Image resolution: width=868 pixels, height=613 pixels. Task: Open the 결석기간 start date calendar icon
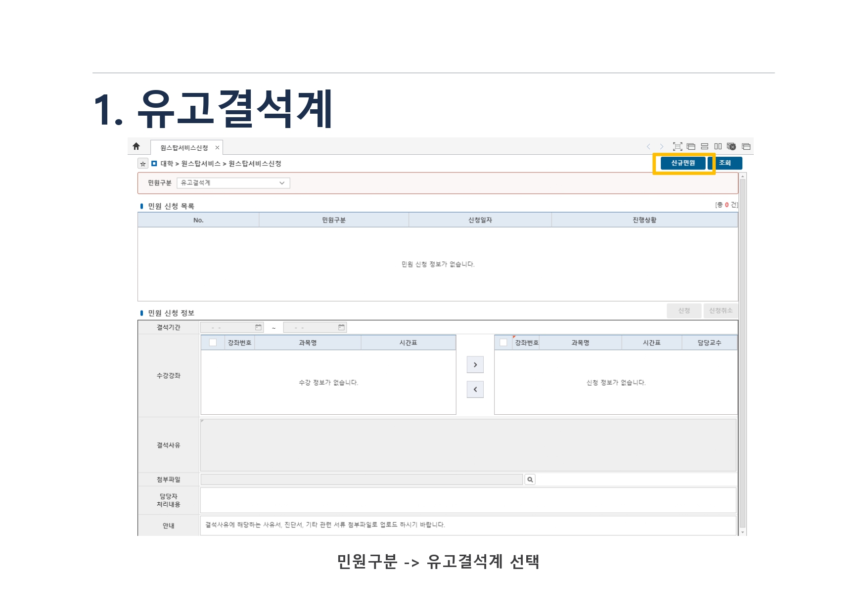pos(258,327)
